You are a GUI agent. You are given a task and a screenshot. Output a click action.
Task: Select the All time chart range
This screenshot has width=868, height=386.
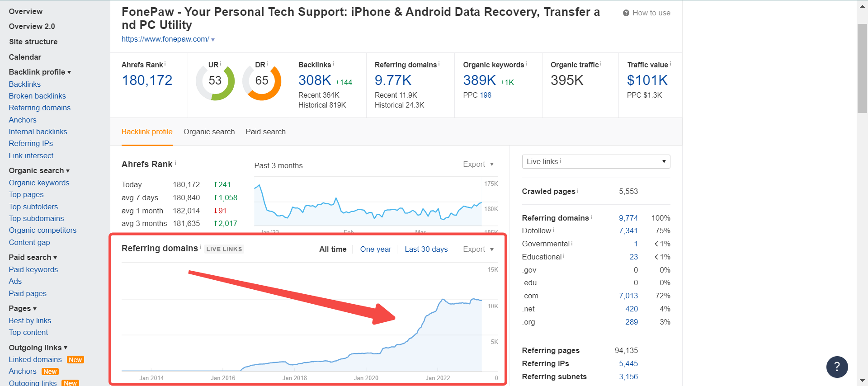tap(333, 249)
